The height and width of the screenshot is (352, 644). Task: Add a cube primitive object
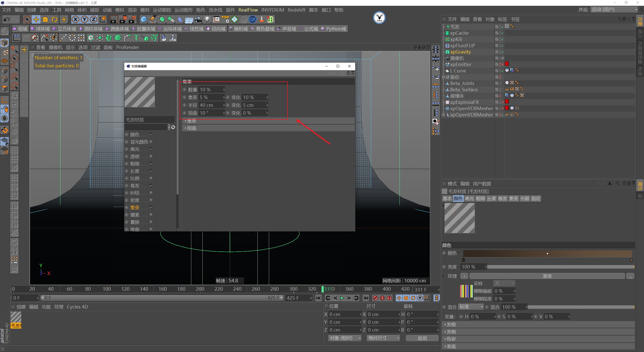tap(144, 19)
